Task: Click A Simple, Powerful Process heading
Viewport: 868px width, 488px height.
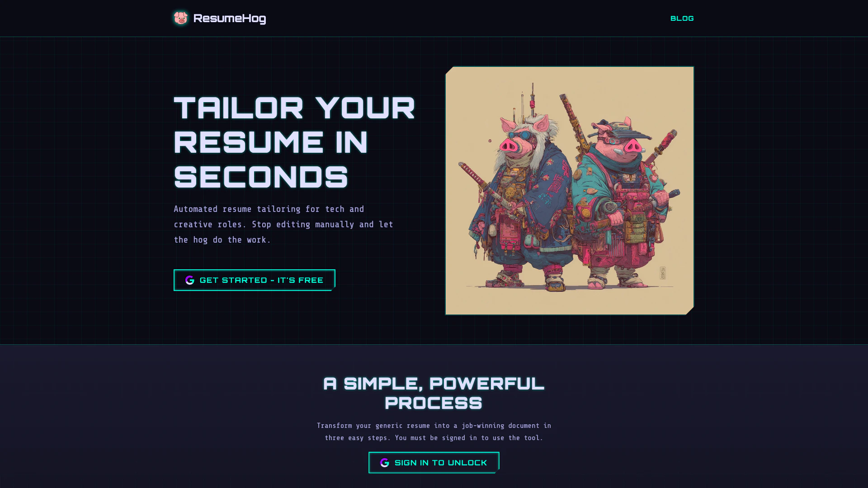Action: (x=434, y=393)
